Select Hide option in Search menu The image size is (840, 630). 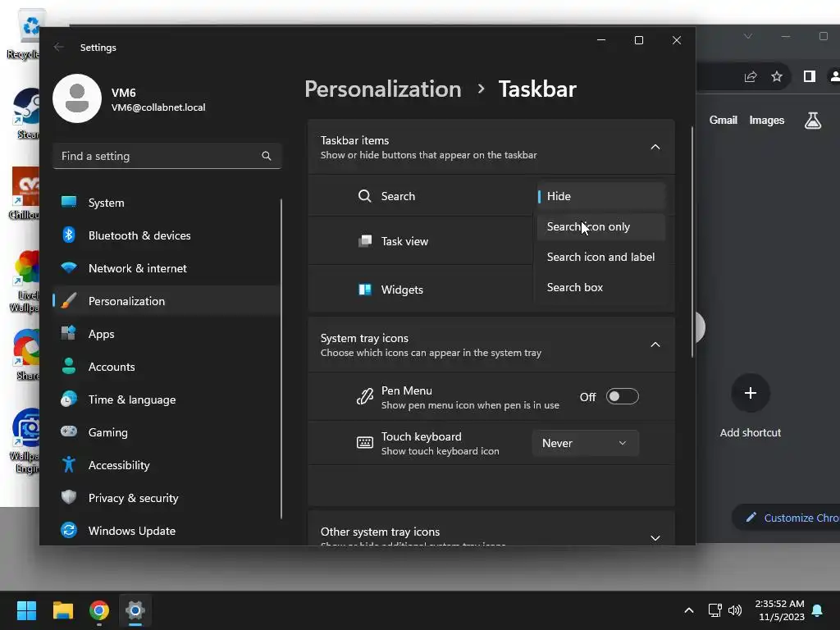click(601, 196)
